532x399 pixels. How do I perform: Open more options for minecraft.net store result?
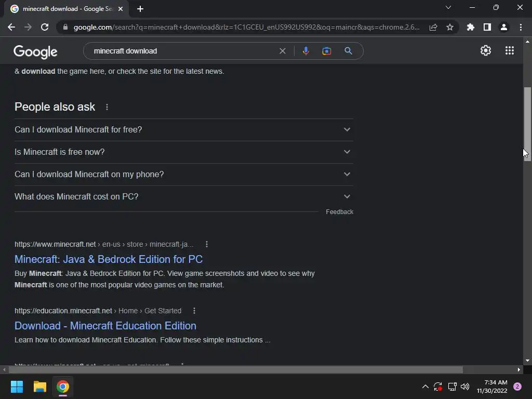(207, 244)
